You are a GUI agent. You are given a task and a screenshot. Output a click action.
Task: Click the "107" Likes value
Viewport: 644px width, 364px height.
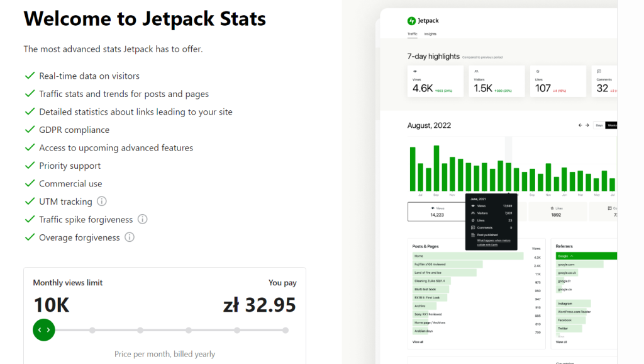(x=543, y=88)
